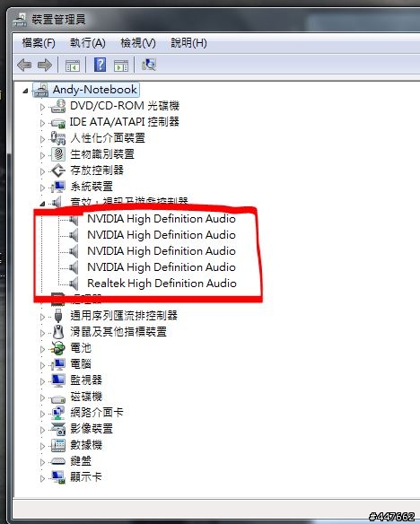Expand the 電池 node
This screenshot has width=420, height=524.
[42, 349]
